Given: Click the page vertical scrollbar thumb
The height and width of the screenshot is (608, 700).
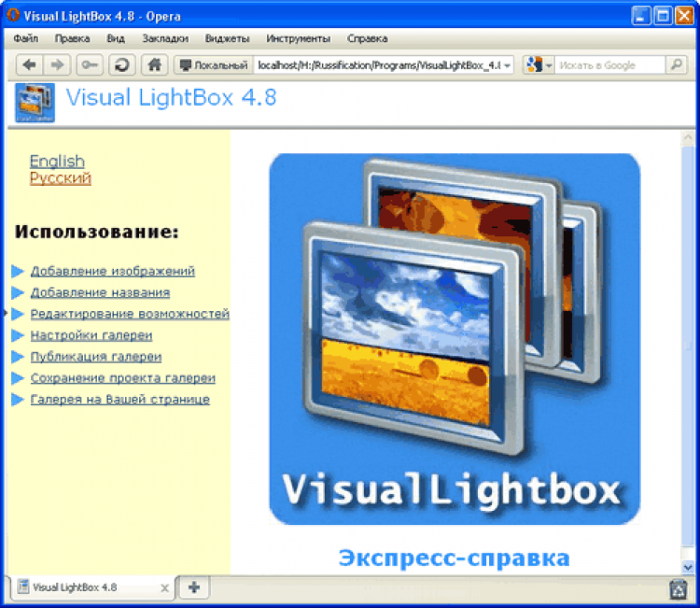Looking at the screenshot, I should [x=688, y=346].
